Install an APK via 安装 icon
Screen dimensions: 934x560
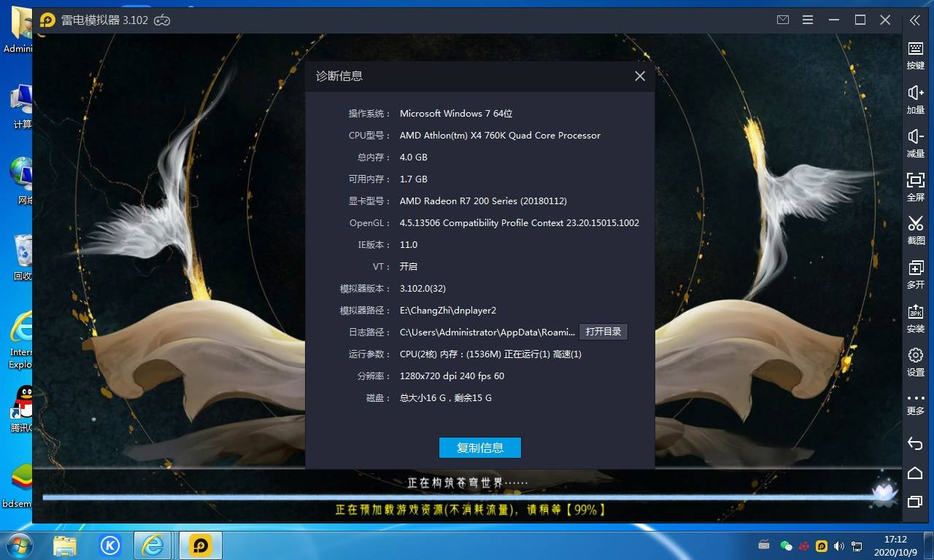pyautogui.click(x=915, y=317)
